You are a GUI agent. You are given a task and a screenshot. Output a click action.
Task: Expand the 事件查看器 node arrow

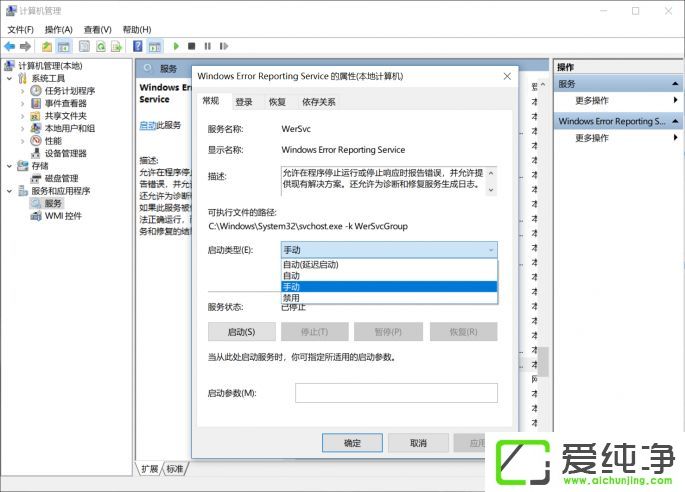coord(22,104)
